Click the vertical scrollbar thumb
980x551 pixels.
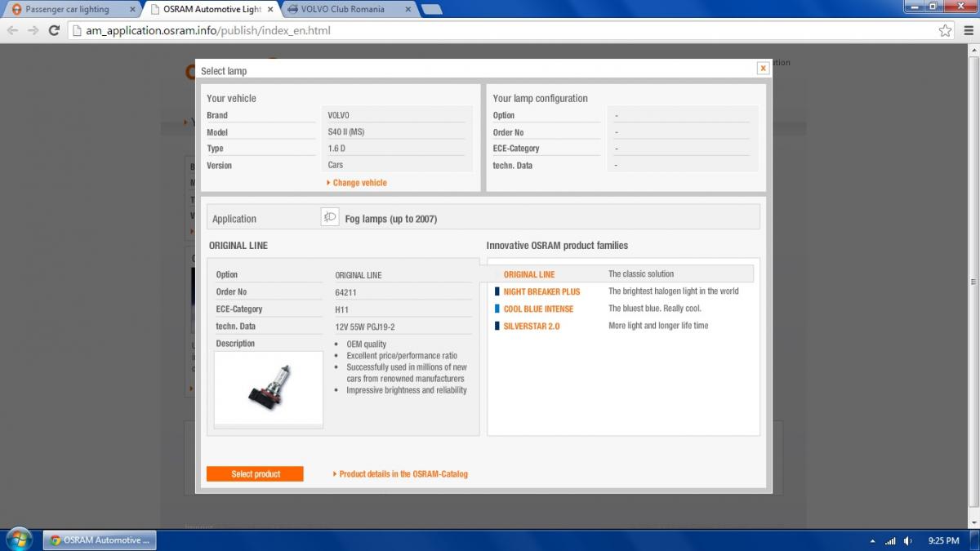973,282
